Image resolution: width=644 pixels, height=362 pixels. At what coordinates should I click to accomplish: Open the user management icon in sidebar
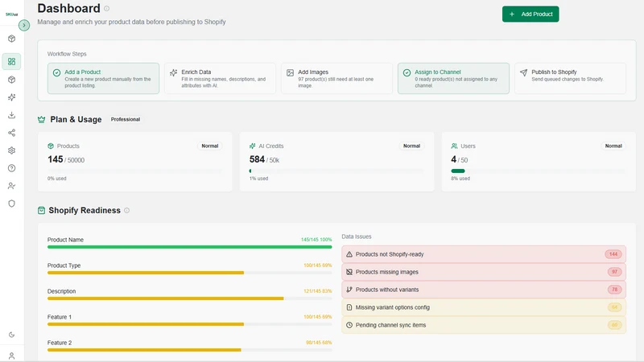tap(11, 186)
